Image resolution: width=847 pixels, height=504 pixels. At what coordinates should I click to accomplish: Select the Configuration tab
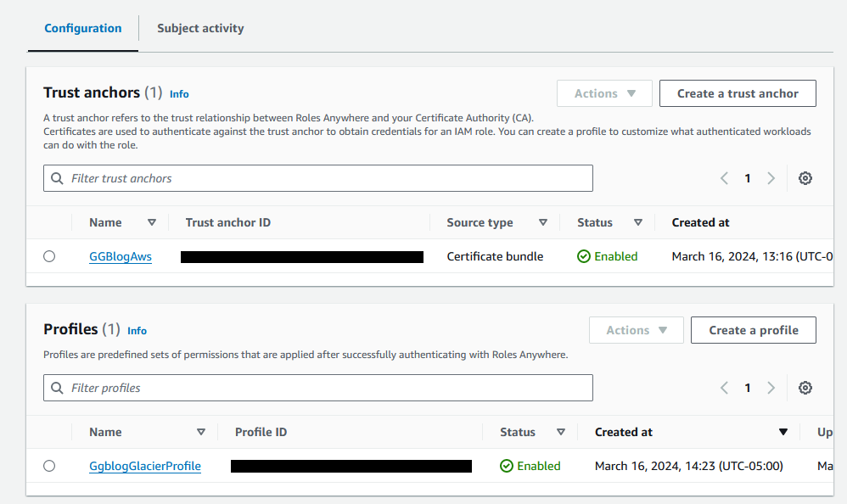click(82, 28)
